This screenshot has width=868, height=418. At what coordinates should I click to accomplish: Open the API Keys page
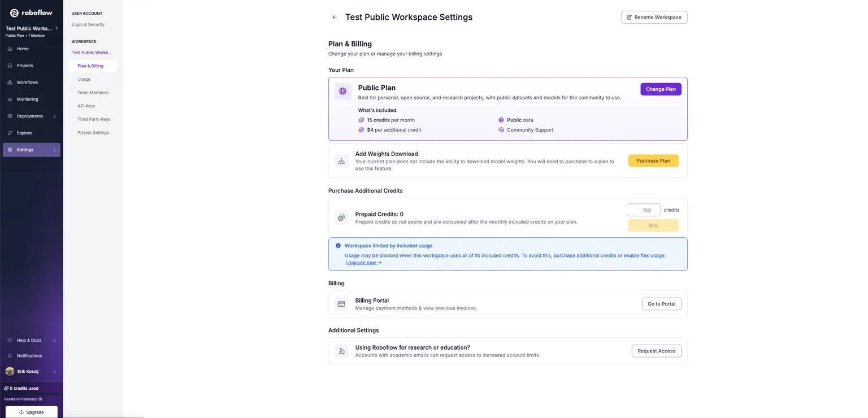pos(86,106)
